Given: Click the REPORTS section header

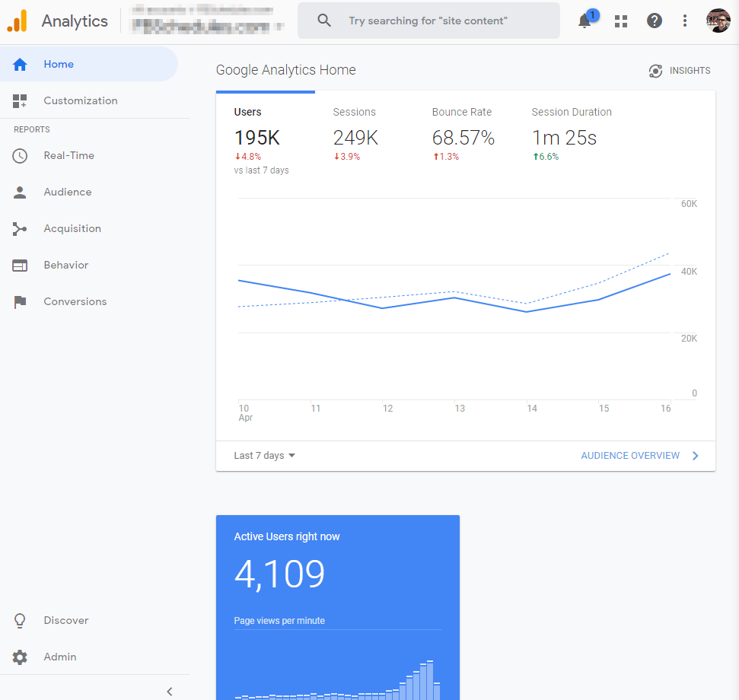Looking at the screenshot, I should 31,129.
